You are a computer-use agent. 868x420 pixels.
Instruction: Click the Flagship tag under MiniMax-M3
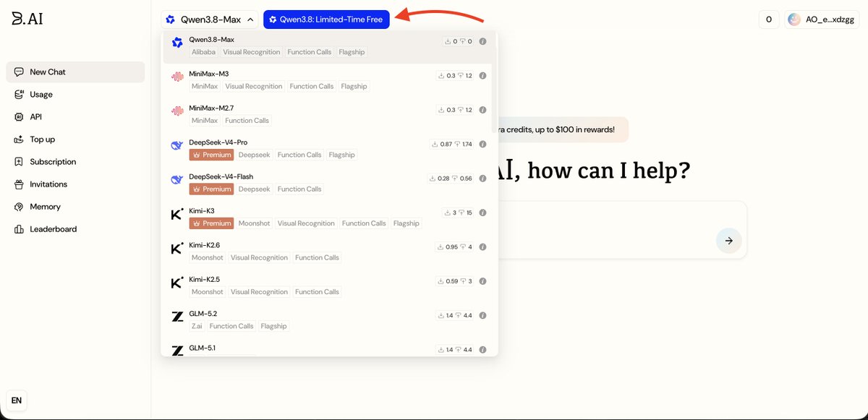point(354,86)
